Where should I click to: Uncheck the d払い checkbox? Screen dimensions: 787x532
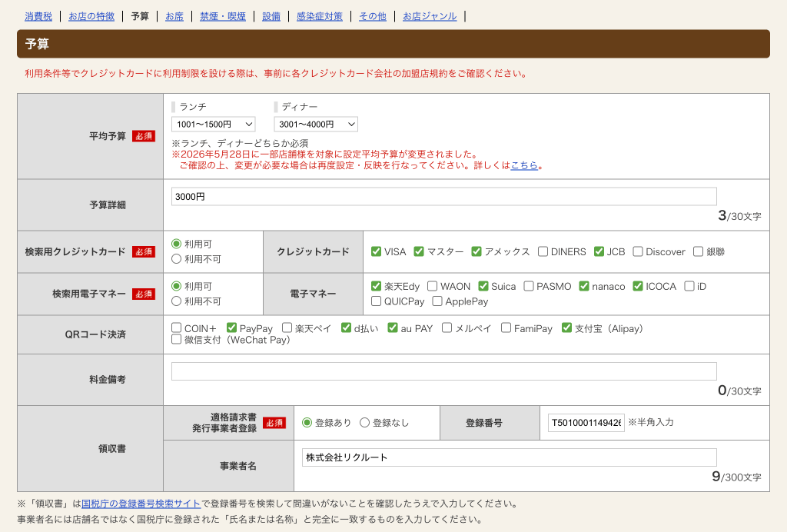click(346, 328)
